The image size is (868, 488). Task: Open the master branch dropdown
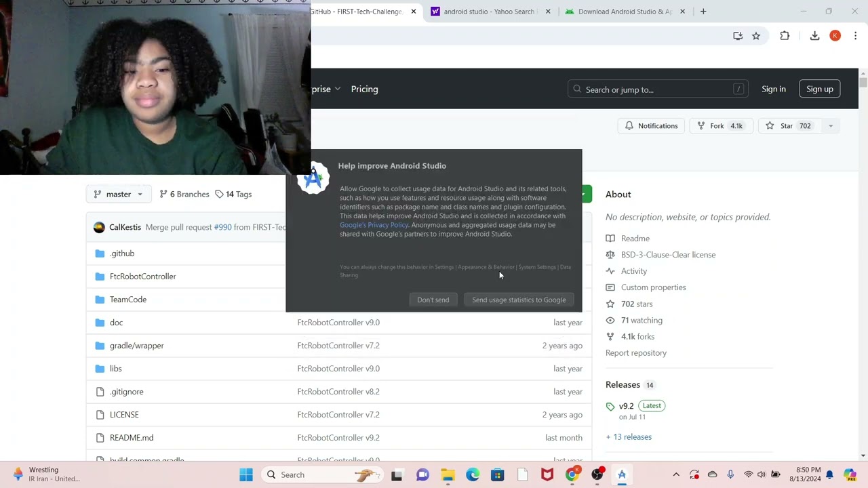coord(119,194)
